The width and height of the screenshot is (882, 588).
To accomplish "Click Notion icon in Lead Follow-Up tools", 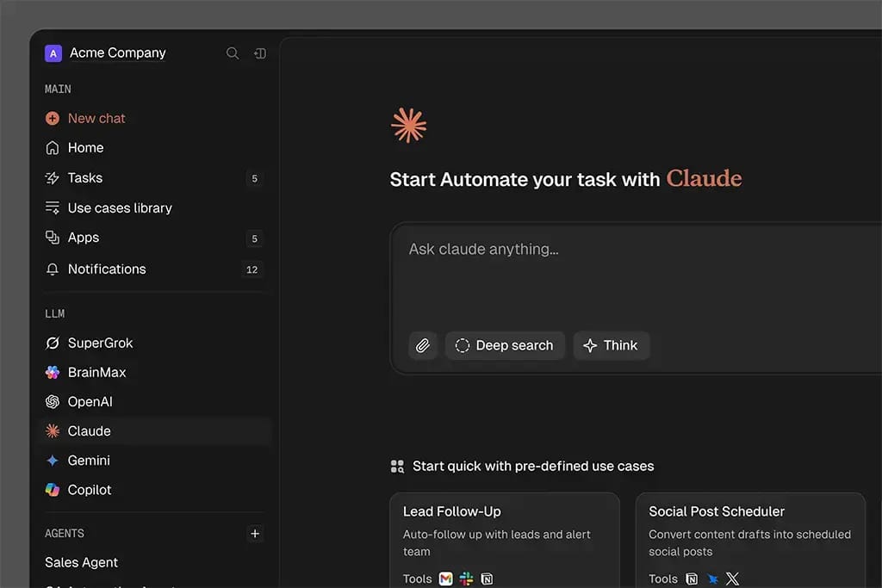I will [x=488, y=579].
